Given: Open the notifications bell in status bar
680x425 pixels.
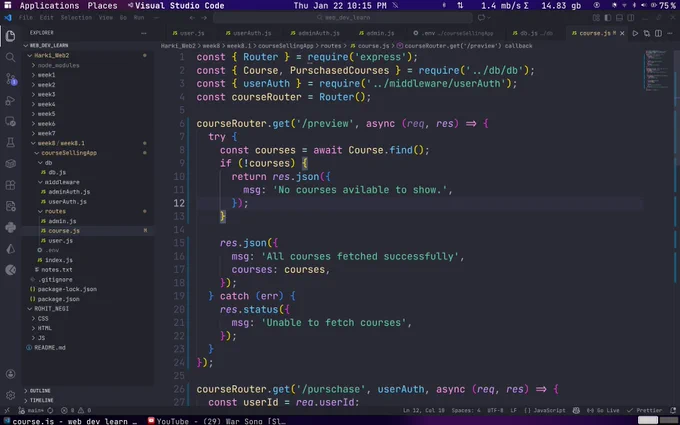Looking at the screenshot, I should pyautogui.click(x=673, y=410).
